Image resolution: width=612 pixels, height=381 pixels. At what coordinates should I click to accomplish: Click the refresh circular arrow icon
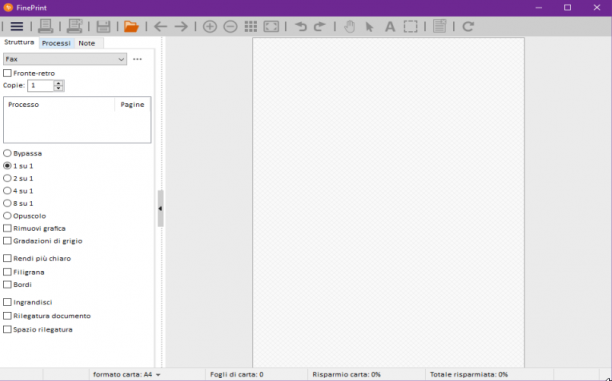point(468,27)
